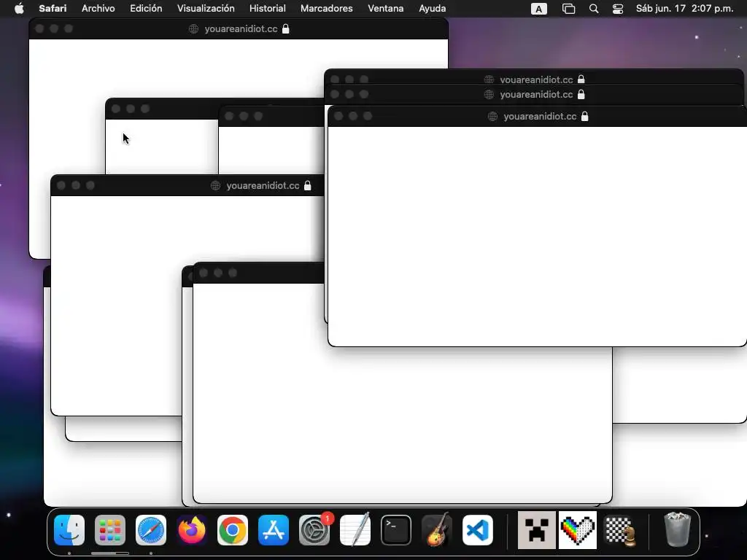Open the Minecraft creeper icon in Dock
Screen dimensions: 747x560
tap(537, 530)
